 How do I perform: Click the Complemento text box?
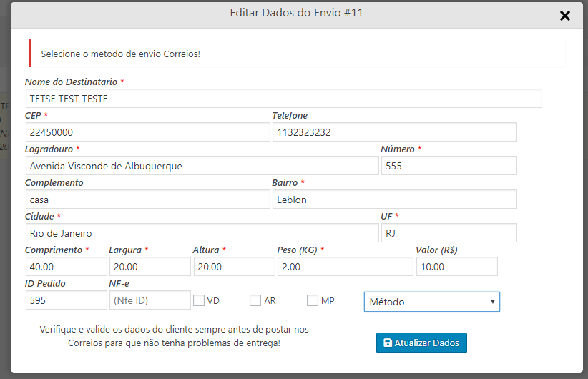(x=147, y=200)
